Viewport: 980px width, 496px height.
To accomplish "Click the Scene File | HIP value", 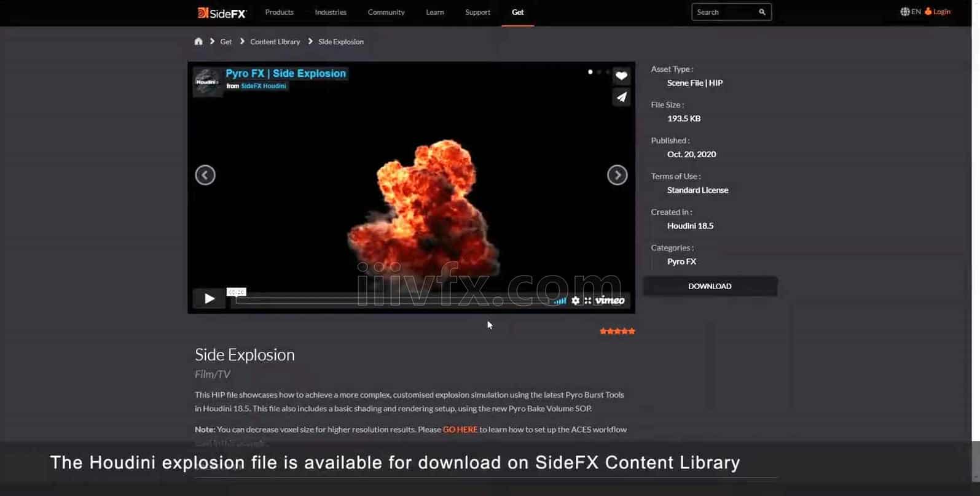I will pyautogui.click(x=695, y=83).
